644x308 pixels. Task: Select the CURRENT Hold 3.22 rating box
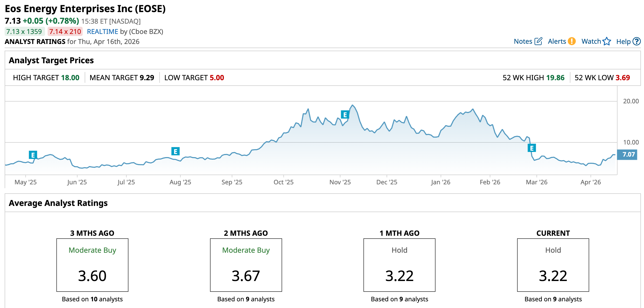click(553, 265)
